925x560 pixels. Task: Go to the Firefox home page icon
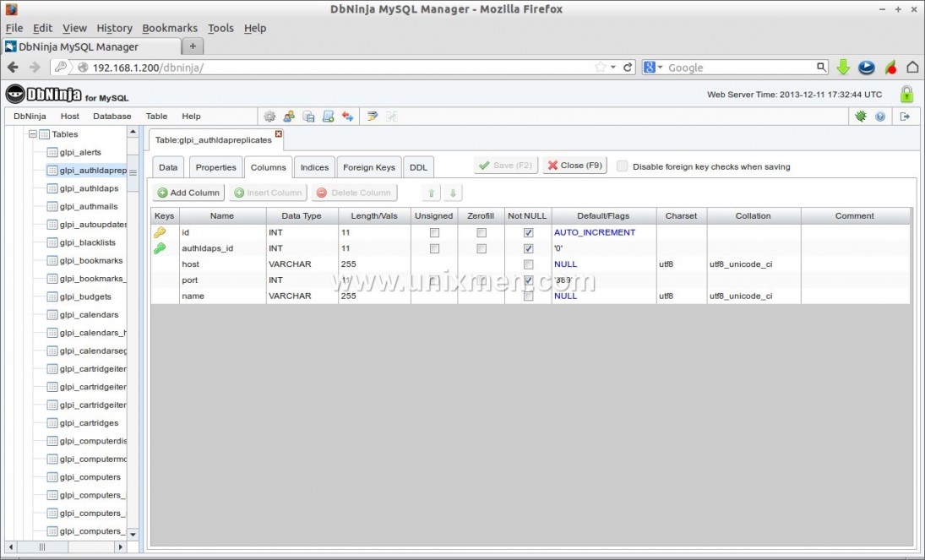912,68
